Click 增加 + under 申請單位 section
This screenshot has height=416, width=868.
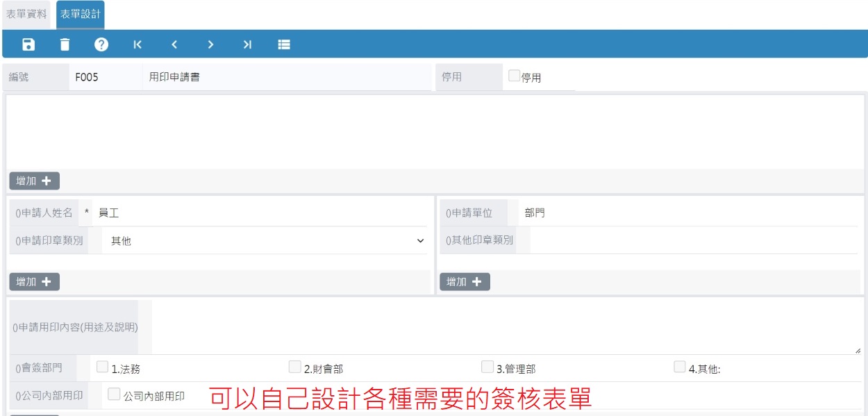[464, 281]
